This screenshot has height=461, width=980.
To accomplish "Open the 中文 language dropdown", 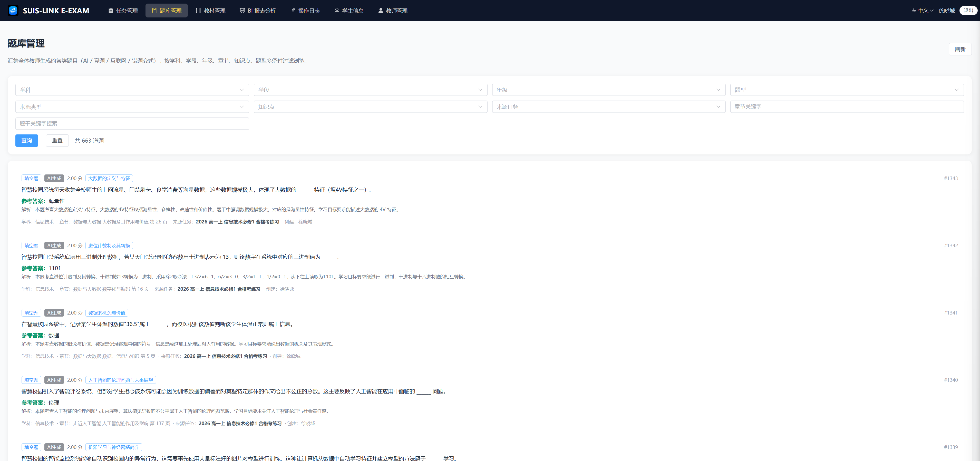I will pyautogui.click(x=923, y=11).
